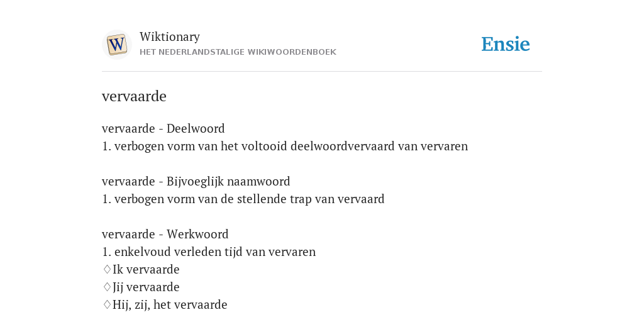Click the 'vervaarde' main heading
This screenshot has width=644, height=322.
point(134,96)
